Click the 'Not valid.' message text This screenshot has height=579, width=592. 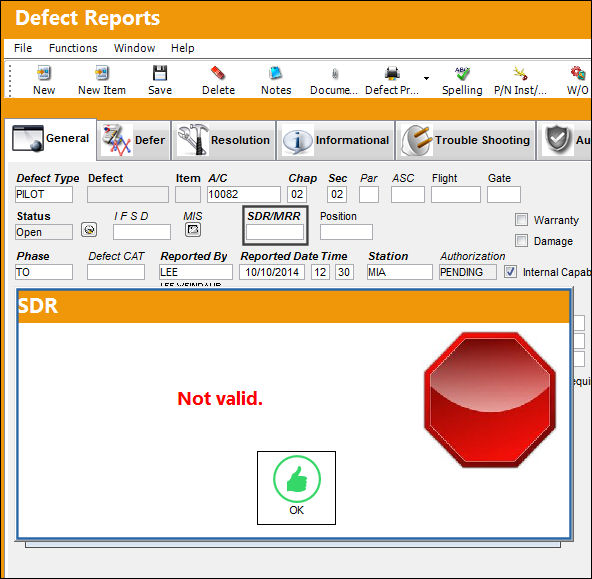click(x=220, y=399)
